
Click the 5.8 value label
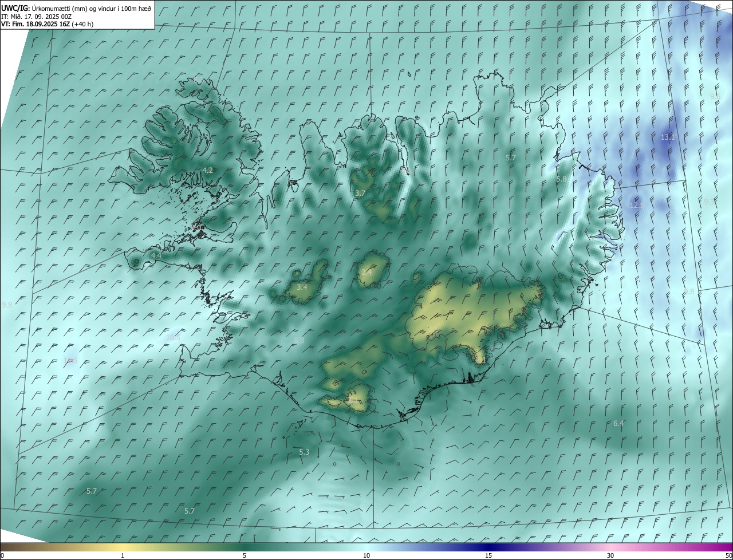coord(561,179)
